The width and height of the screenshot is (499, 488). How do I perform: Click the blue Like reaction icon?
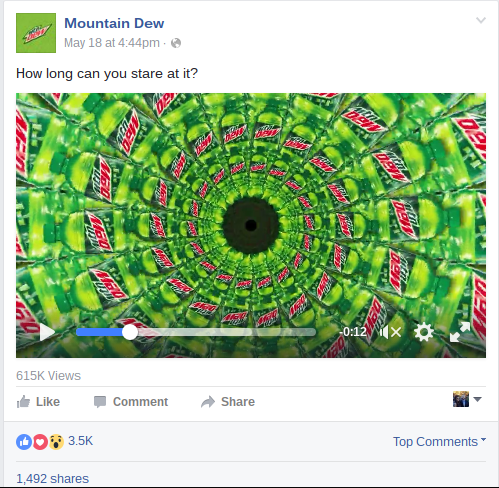click(24, 442)
